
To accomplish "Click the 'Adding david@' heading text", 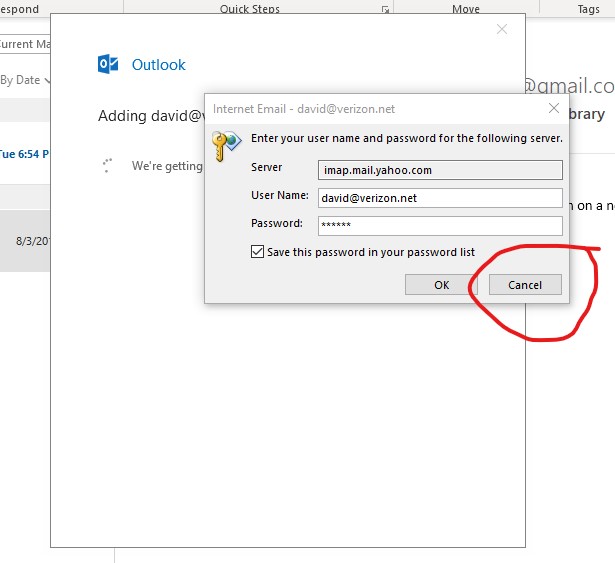I will (x=151, y=116).
